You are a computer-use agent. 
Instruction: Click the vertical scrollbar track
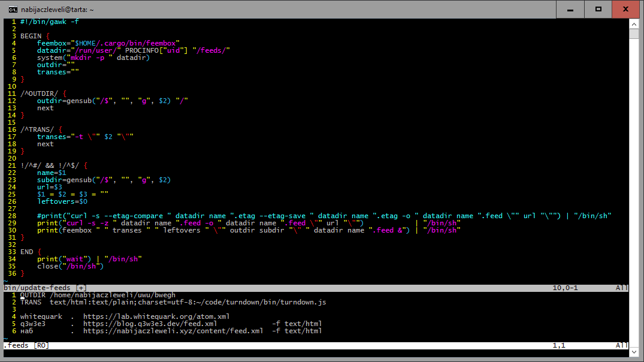pos(633,180)
